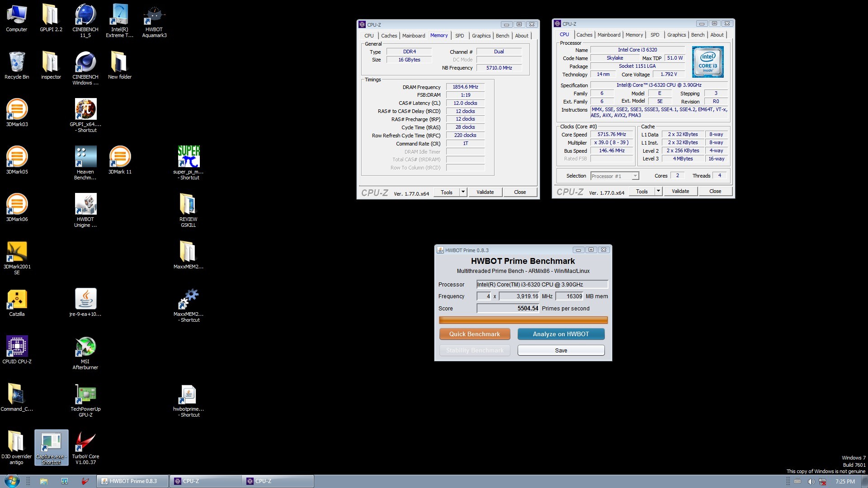Open the GPUPI 2.2 folder icon

pyautogui.click(x=51, y=18)
